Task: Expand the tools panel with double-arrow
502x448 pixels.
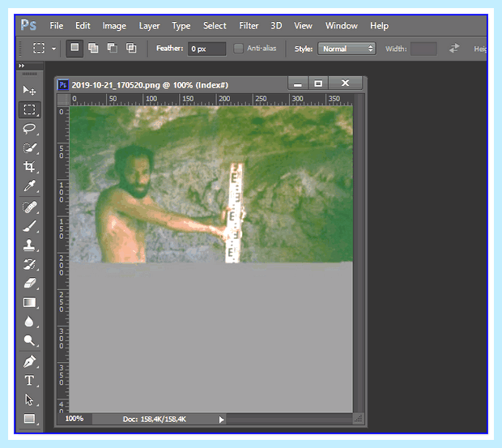Action: (x=21, y=66)
